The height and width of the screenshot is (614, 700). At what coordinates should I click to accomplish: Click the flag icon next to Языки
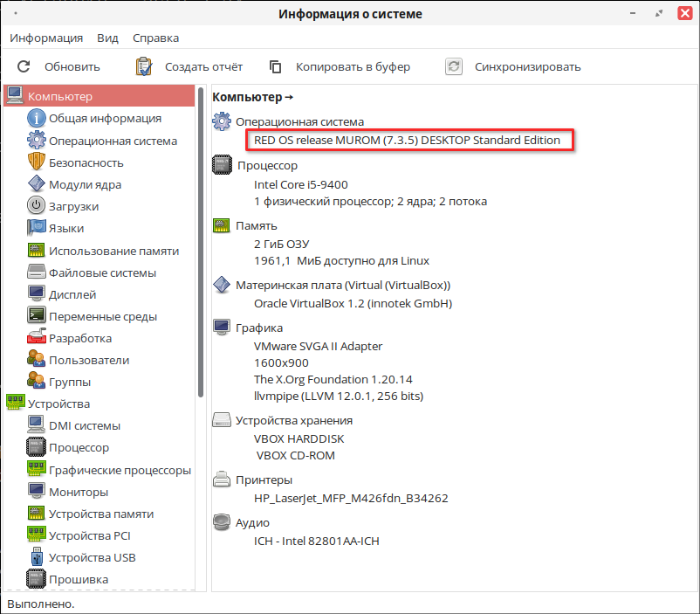pyautogui.click(x=36, y=227)
